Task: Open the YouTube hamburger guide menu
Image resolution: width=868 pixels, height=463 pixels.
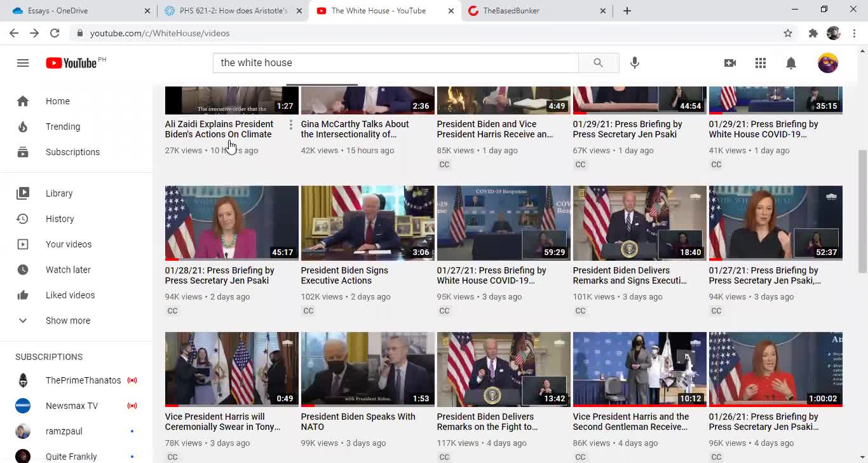Action: (x=23, y=63)
